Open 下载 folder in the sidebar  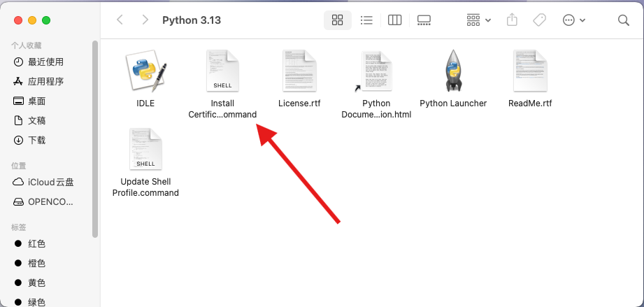[x=36, y=140]
